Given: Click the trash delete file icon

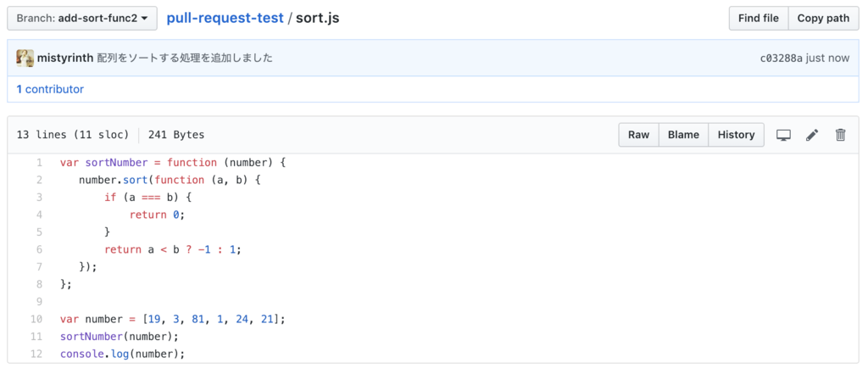Looking at the screenshot, I should (x=840, y=135).
